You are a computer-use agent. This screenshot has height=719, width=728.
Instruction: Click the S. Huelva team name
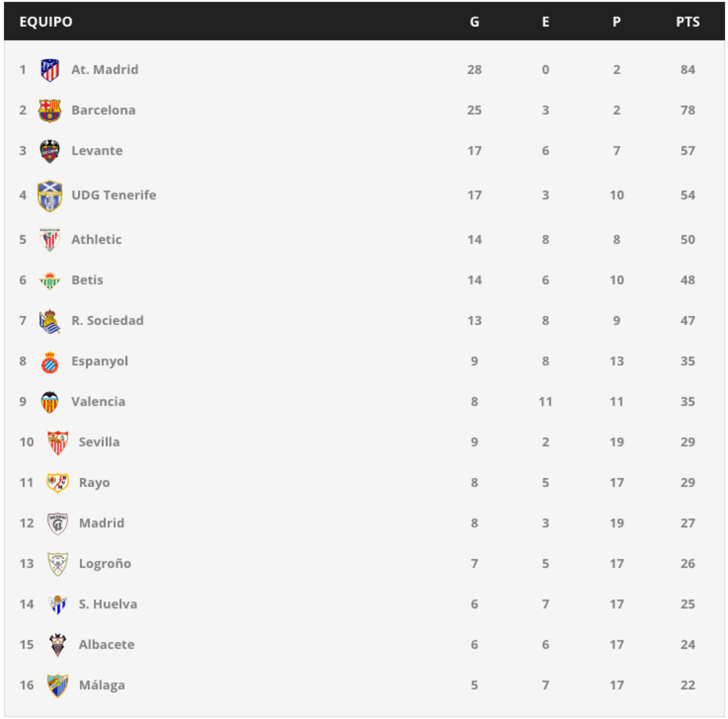[x=108, y=604]
